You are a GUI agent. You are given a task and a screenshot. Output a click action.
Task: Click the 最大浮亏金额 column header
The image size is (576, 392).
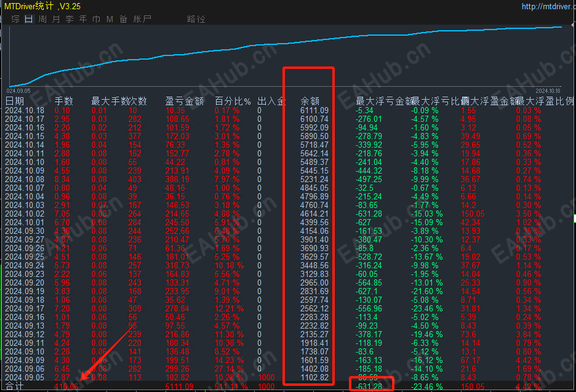click(x=384, y=101)
